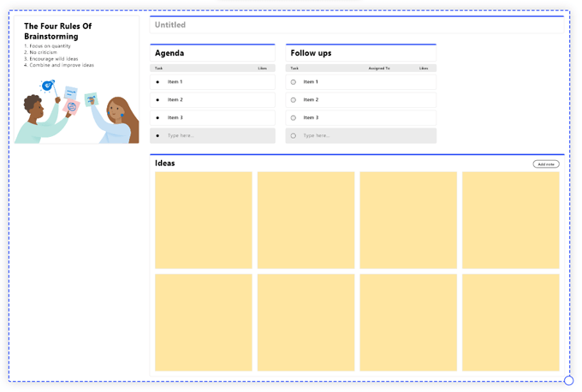The width and height of the screenshot is (582, 392).
Task: Click Assigned To column header
Action: [379, 68]
